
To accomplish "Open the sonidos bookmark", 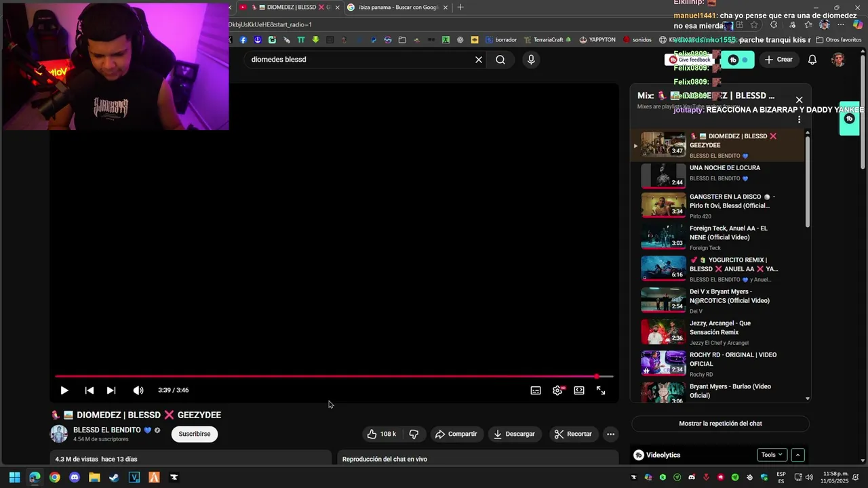I will 637,40.
